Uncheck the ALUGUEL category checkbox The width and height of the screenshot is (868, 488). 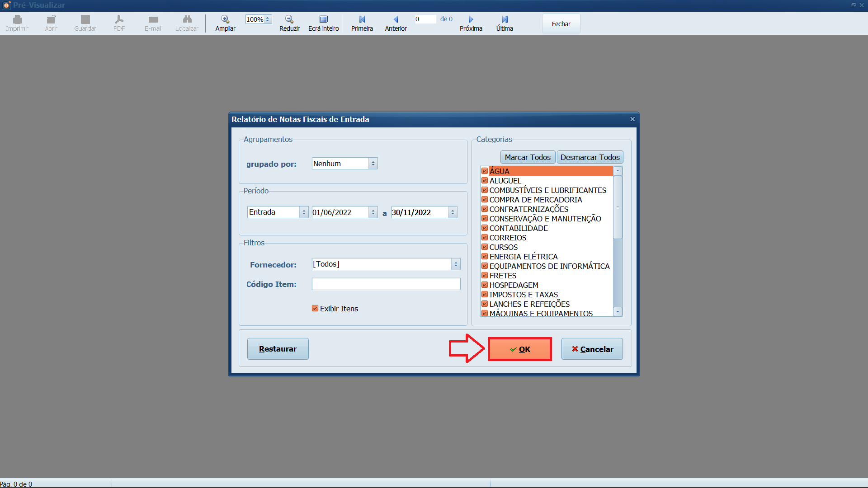pos(485,180)
